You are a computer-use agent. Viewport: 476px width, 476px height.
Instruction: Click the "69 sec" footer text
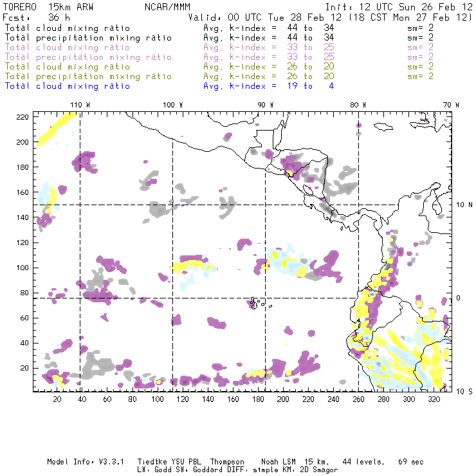pos(411,462)
